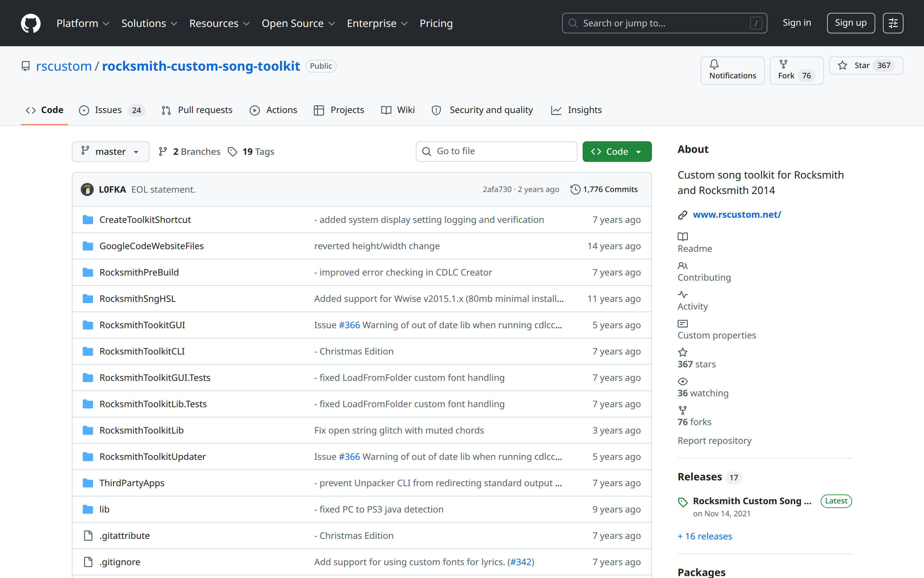
Task: Open the ThirdPartyApps folder
Action: pos(132,483)
